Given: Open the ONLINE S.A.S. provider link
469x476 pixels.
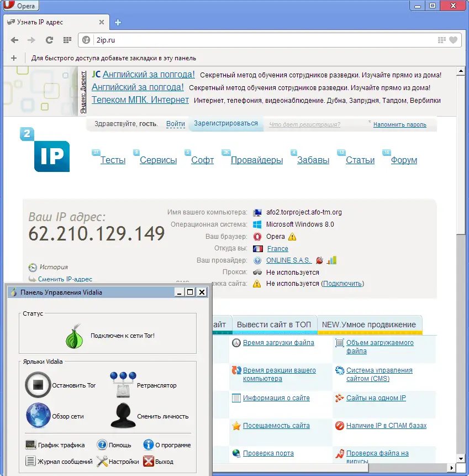Looking at the screenshot, I should pyautogui.click(x=288, y=260).
